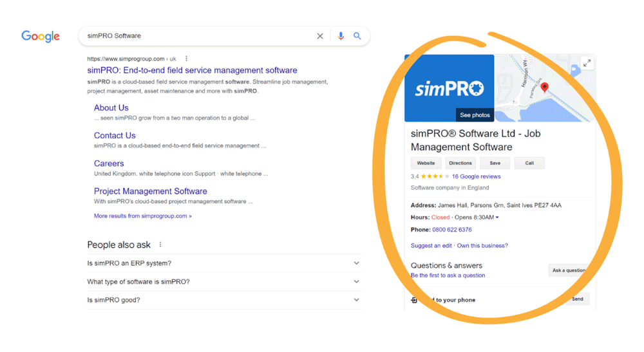644x352 pixels.
Task: Open the About Us sitelink
Action: tap(111, 107)
